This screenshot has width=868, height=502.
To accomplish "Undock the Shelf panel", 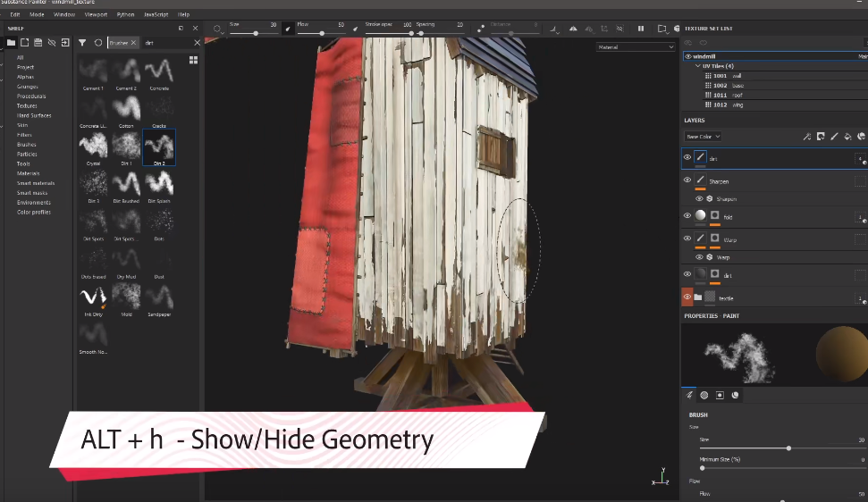I will [181, 29].
